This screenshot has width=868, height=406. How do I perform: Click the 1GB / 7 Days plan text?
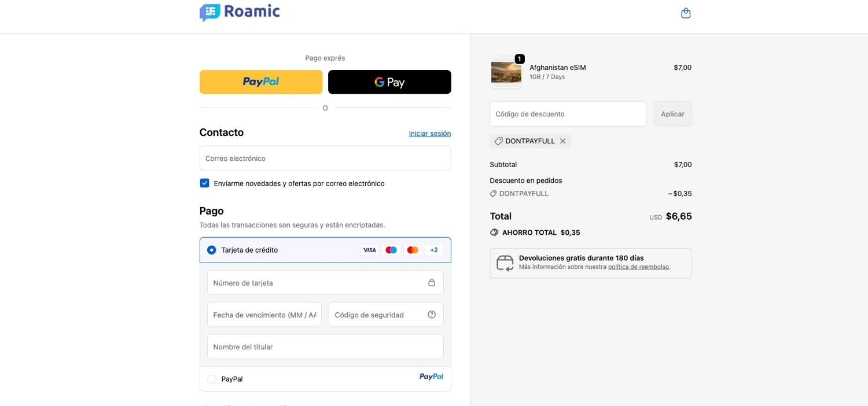pyautogui.click(x=547, y=77)
